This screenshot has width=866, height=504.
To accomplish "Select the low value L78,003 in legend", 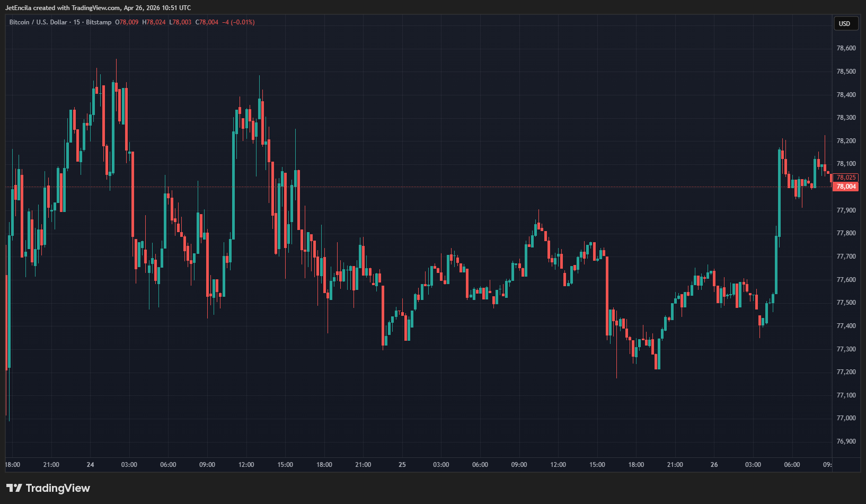I will tap(180, 22).
